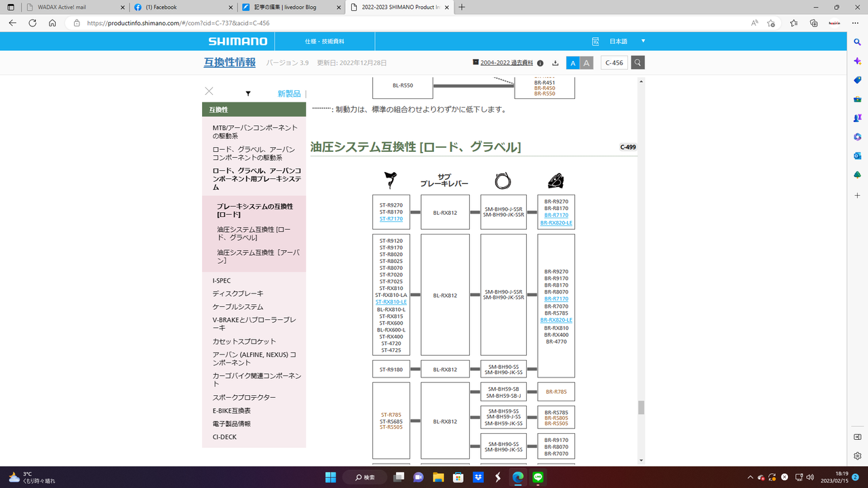Open the Windows Start menu

click(x=330, y=477)
